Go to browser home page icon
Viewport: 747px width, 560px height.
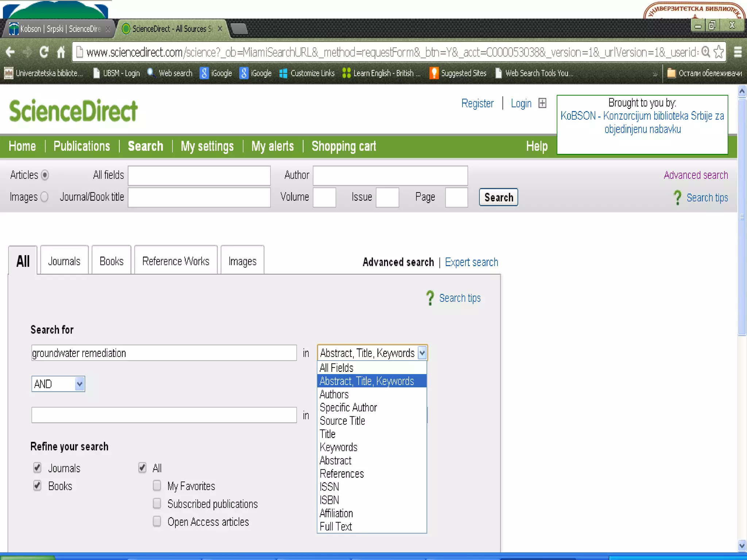point(61,52)
